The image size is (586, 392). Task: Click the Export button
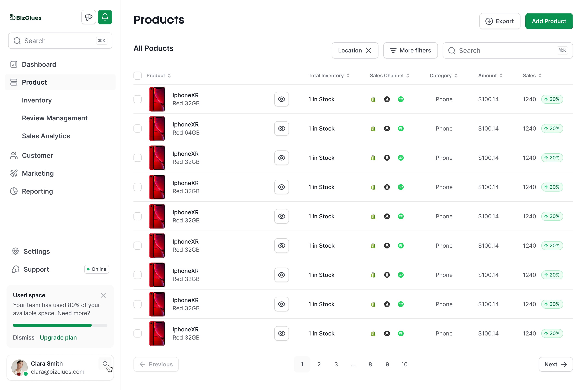pos(500,21)
